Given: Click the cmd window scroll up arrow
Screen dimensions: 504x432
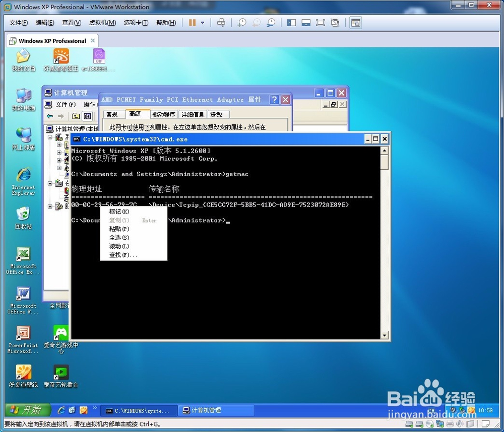Looking at the screenshot, I should [385, 151].
